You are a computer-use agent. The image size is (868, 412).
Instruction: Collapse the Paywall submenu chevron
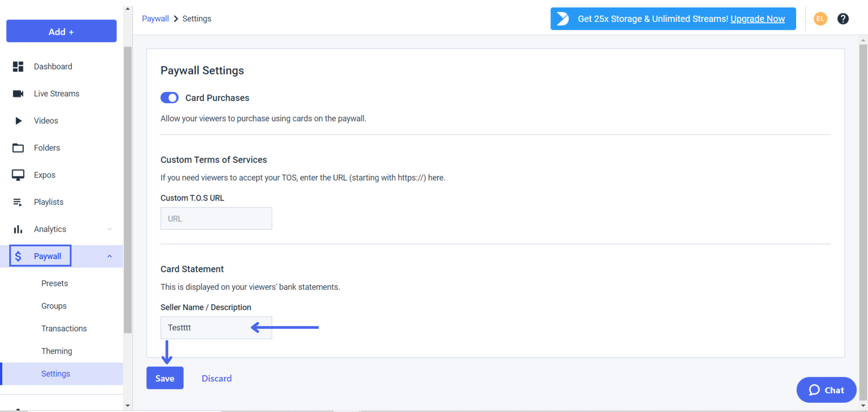[110, 256]
